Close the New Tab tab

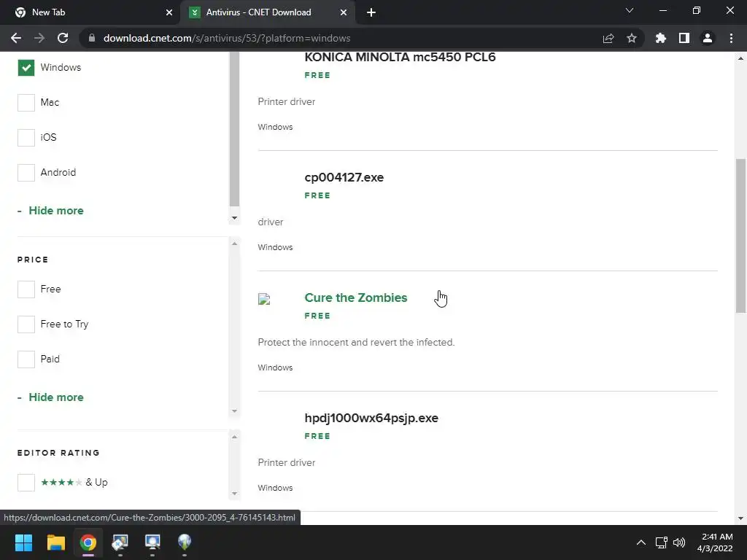pos(169,12)
